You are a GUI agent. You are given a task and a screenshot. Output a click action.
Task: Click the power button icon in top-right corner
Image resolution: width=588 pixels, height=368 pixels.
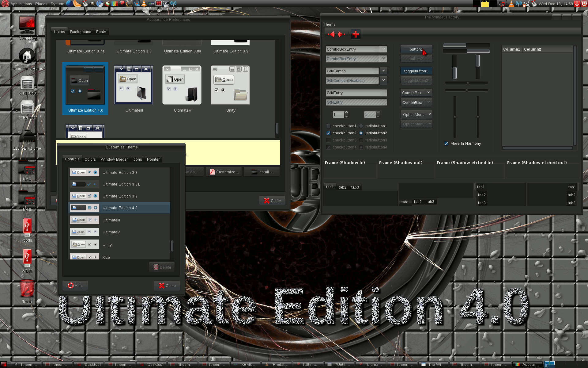584,4
